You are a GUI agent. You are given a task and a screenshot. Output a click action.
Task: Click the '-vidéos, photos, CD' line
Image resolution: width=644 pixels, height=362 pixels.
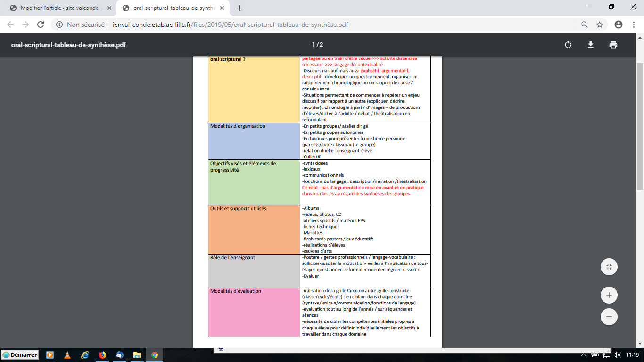point(322,214)
